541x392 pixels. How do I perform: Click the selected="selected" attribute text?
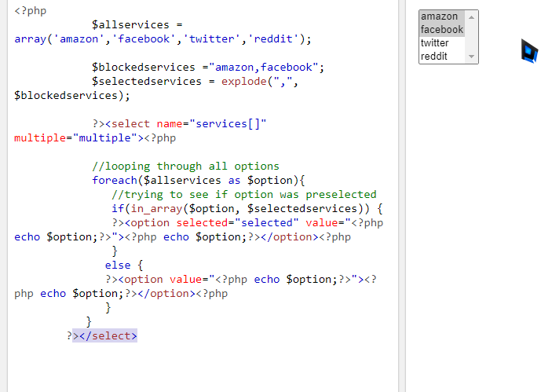point(237,223)
